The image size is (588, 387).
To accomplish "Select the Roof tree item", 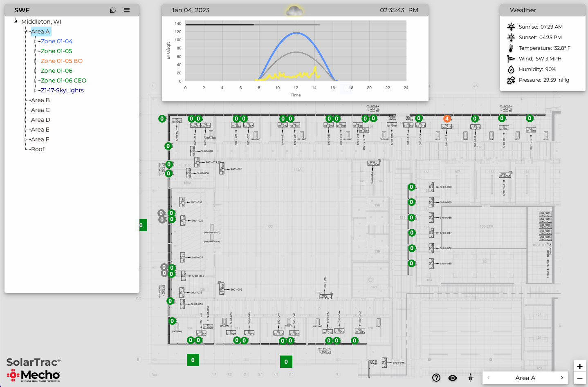I will pyautogui.click(x=38, y=149).
